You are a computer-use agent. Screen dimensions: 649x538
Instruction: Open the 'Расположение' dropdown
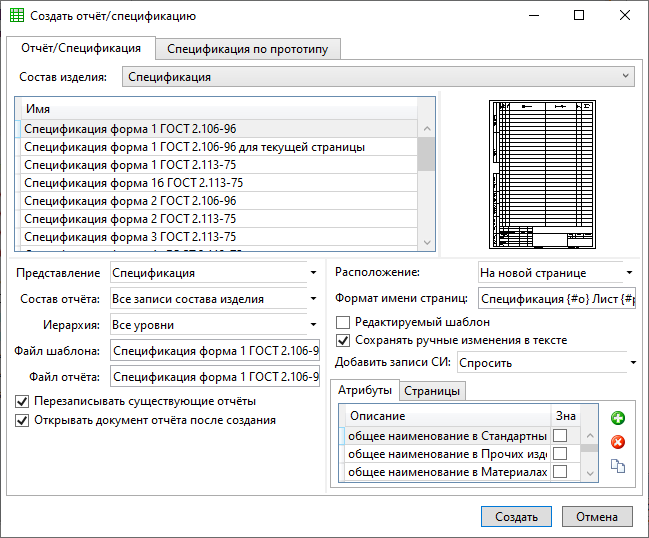[629, 272]
